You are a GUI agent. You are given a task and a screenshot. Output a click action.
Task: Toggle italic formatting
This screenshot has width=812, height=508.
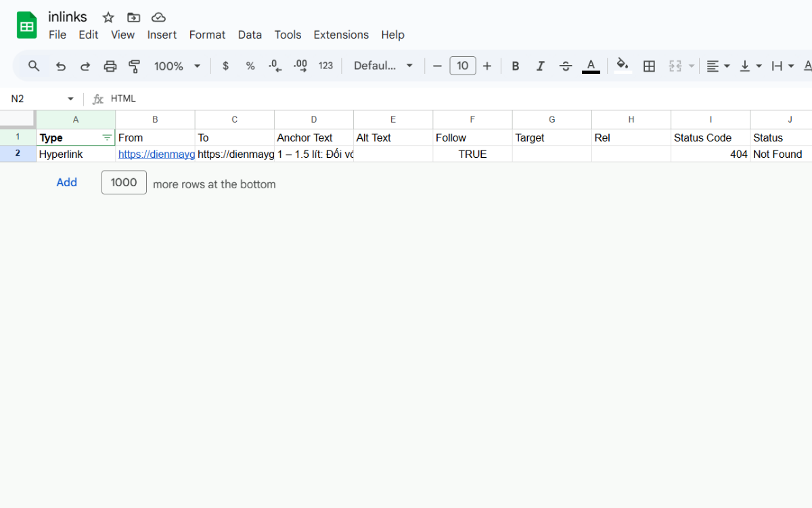540,66
